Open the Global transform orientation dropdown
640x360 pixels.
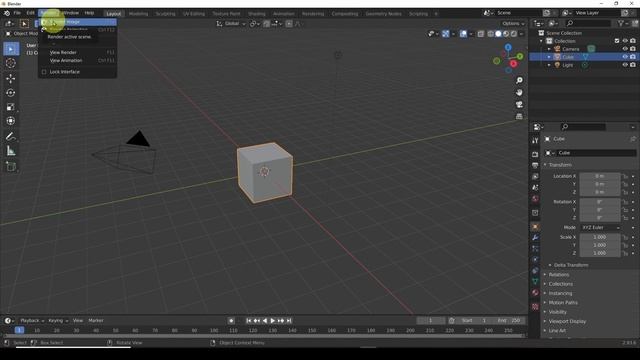pos(231,24)
